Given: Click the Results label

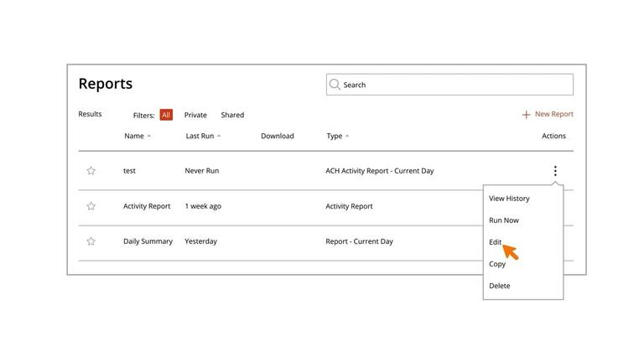Looking at the screenshot, I should point(90,114).
